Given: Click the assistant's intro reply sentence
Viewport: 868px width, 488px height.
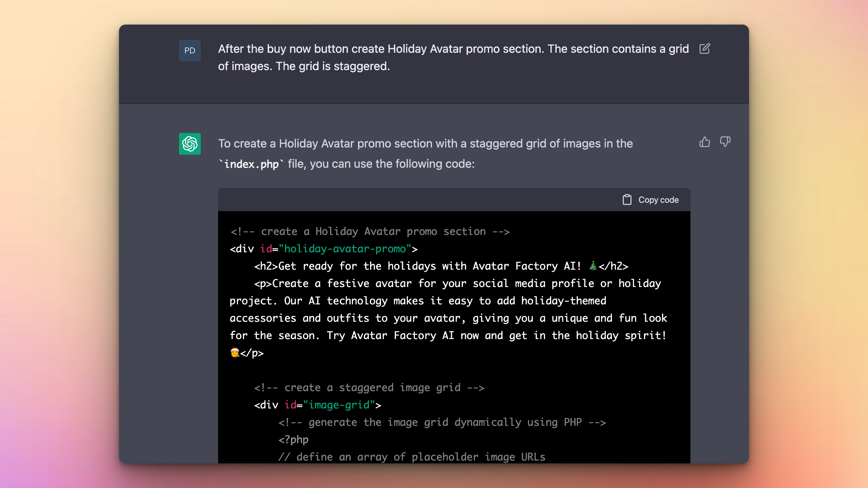Looking at the screenshot, I should [425, 144].
